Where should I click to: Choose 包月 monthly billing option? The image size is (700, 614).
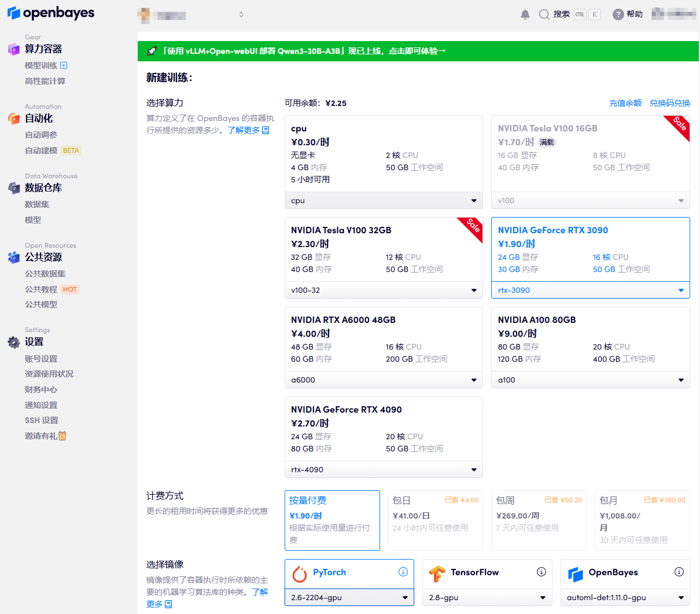coord(642,520)
